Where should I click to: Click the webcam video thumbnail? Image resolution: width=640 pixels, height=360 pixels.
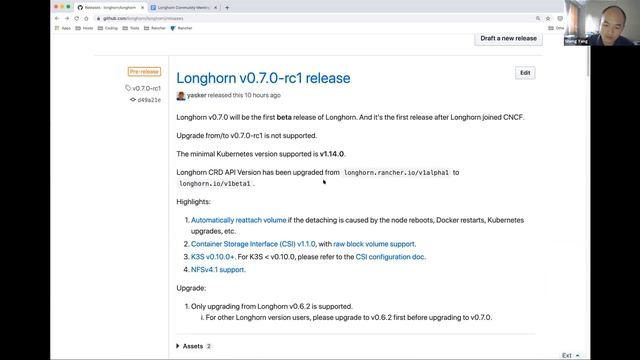pos(602,22)
